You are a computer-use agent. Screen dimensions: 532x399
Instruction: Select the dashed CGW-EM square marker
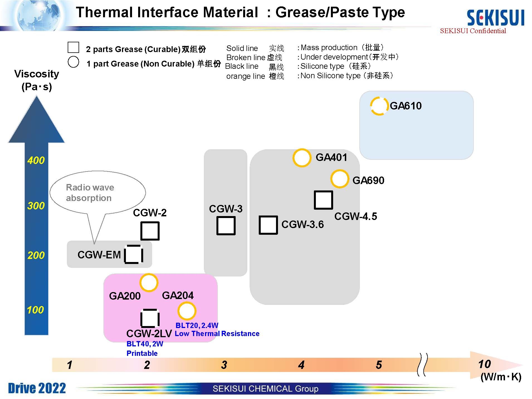(x=134, y=254)
